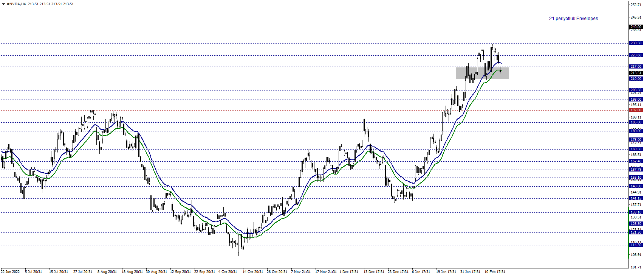Screen dimensions: 644x276
Task: Click the 144.91 price scale value
Action: click(x=636, y=192)
